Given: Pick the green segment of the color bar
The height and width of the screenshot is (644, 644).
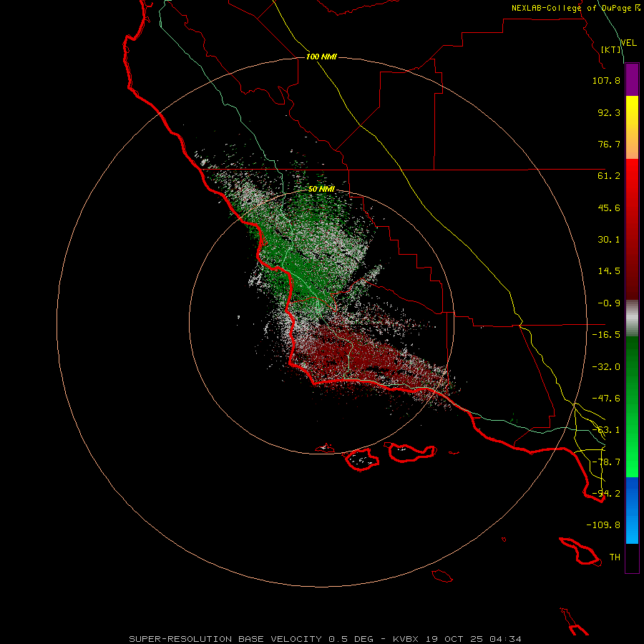Looking at the screenshot, I should (x=632, y=406).
